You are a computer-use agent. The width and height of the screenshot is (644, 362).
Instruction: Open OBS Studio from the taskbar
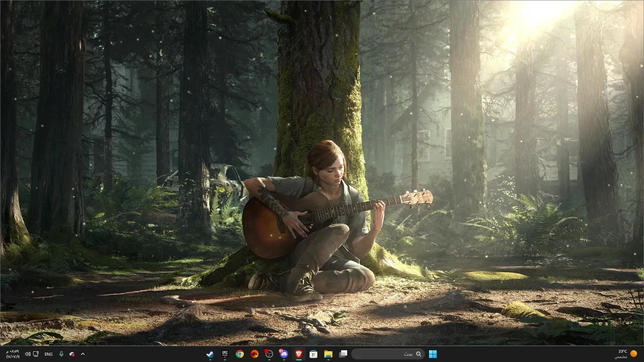tap(269, 354)
